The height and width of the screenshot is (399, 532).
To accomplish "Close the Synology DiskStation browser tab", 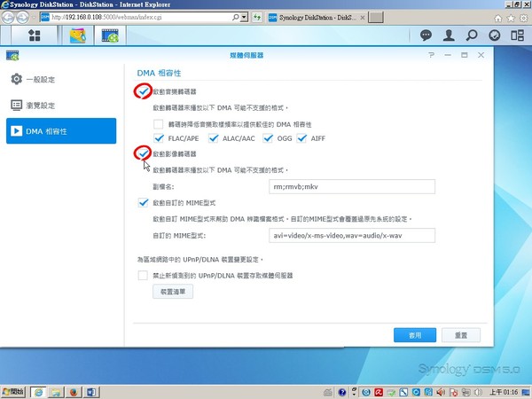I will pyautogui.click(x=363, y=18).
